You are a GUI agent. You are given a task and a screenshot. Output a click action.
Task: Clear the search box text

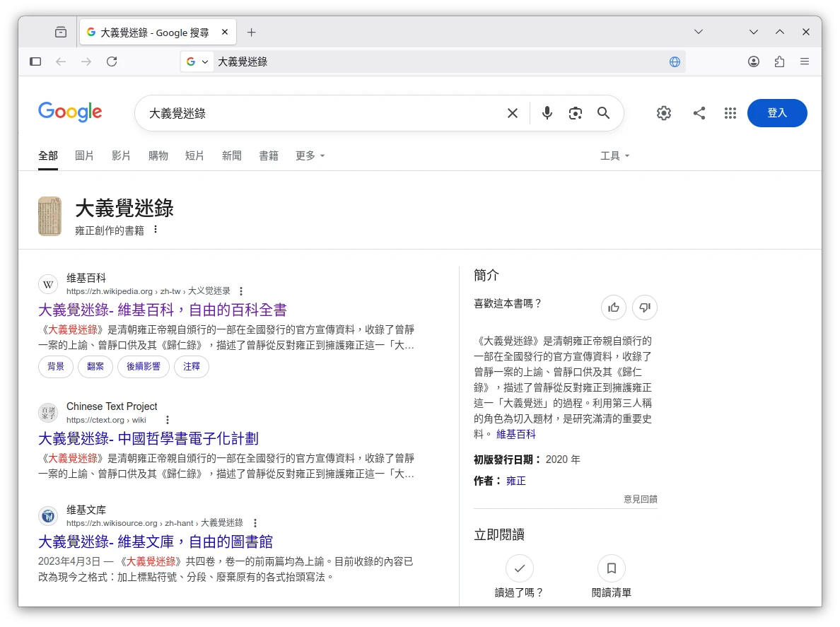coord(513,113)
